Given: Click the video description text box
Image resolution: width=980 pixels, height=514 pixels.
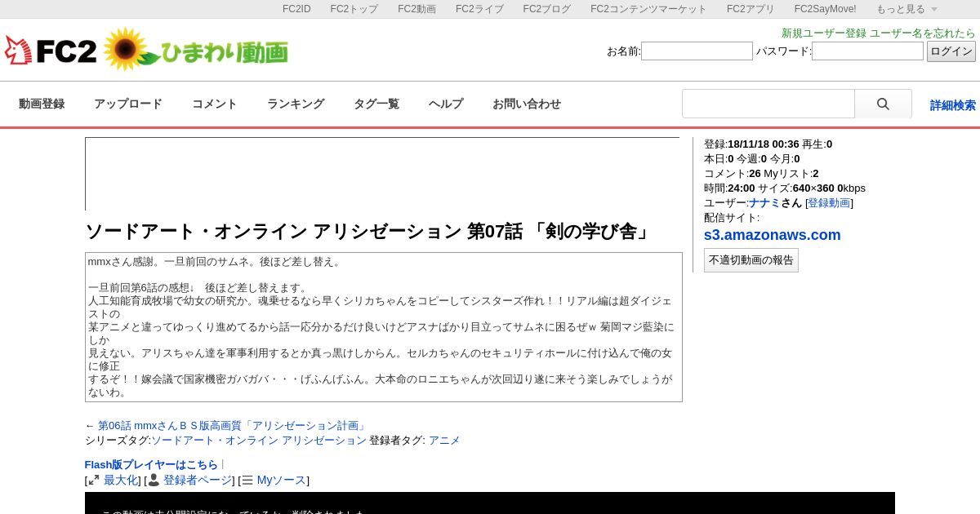Looking at the screenshot, I should pos(384,327).
